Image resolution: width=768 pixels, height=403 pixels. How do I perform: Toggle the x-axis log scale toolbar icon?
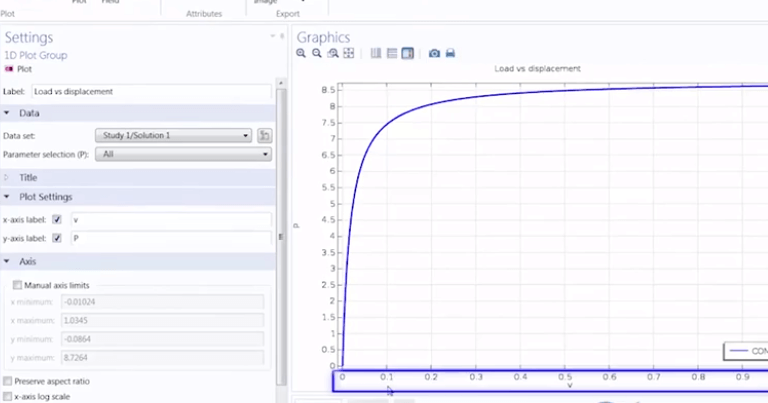click(376, 53)
